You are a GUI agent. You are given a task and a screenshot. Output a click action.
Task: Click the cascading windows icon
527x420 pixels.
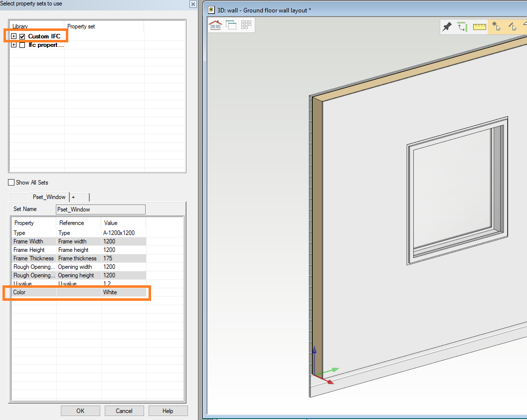(231, 25)
